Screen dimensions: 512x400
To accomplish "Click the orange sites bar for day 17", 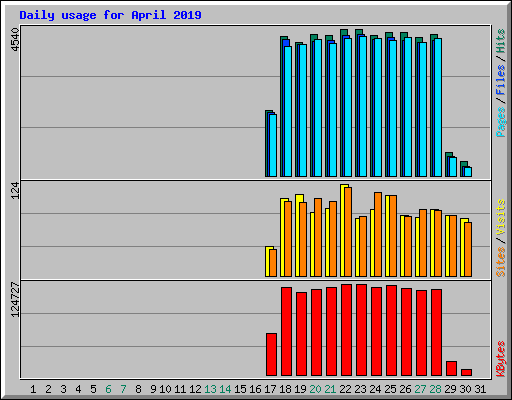I will point(273,263).
